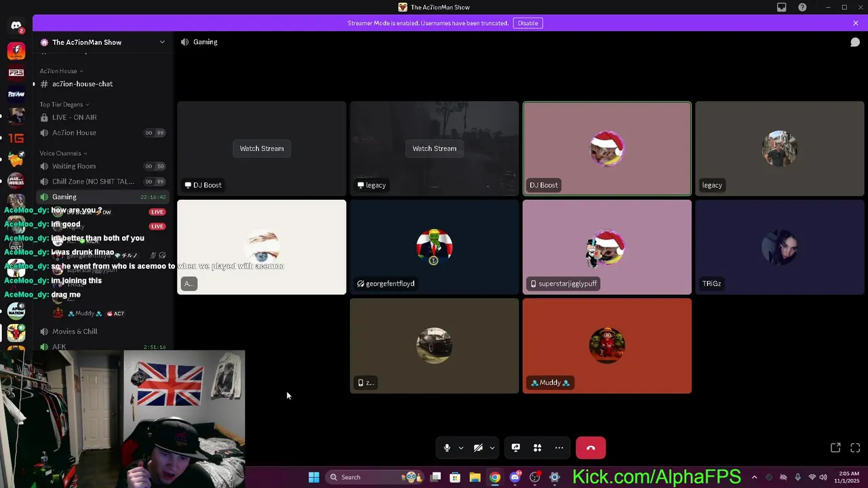Disconnect from the voice call
This screenshot has width=868, height=488.
point(591,448)
